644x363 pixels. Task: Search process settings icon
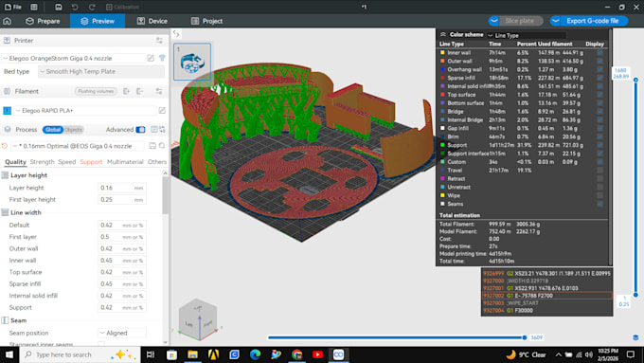[x=162, y=146]
